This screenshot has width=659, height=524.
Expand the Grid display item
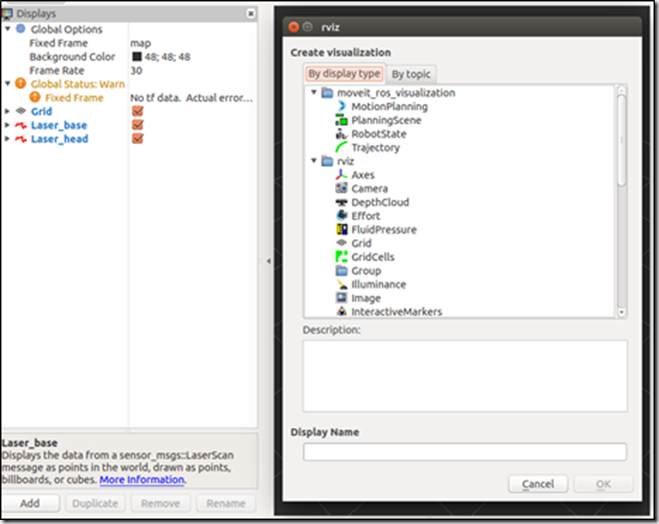tap(7, 111)
